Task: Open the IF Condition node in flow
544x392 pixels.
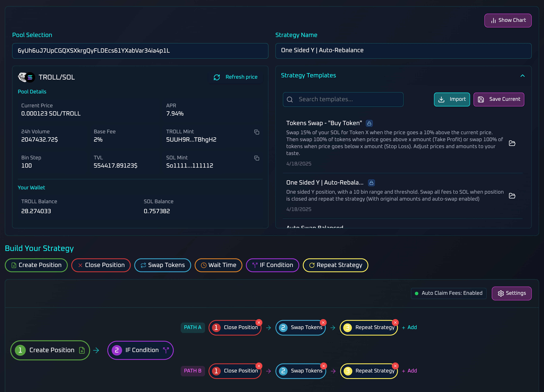Action: (141, 350)
